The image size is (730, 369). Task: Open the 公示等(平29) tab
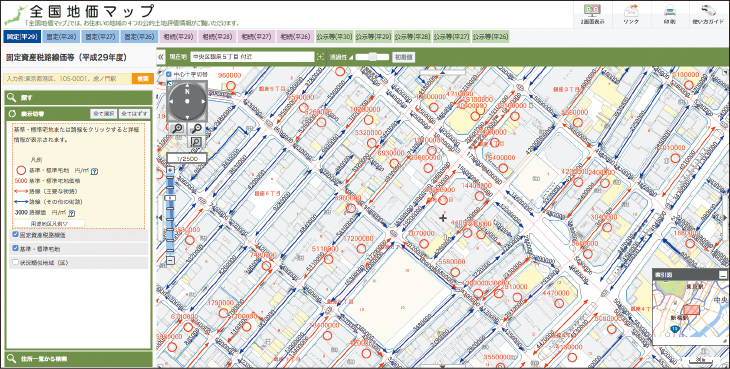pos(374,37)
